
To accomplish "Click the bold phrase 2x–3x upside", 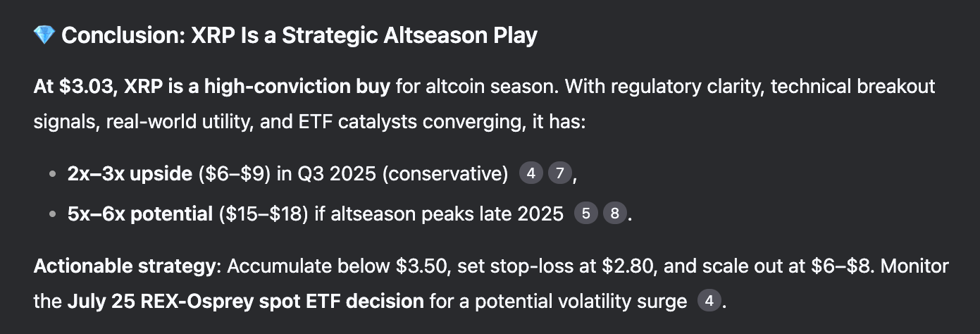I will click(x=130, y=174).
